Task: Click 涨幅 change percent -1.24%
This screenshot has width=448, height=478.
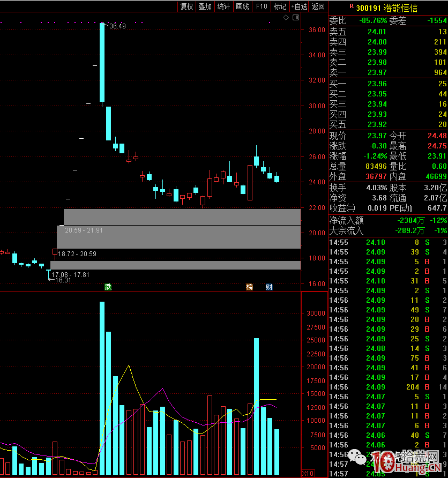Action: [x=375, y=156]
